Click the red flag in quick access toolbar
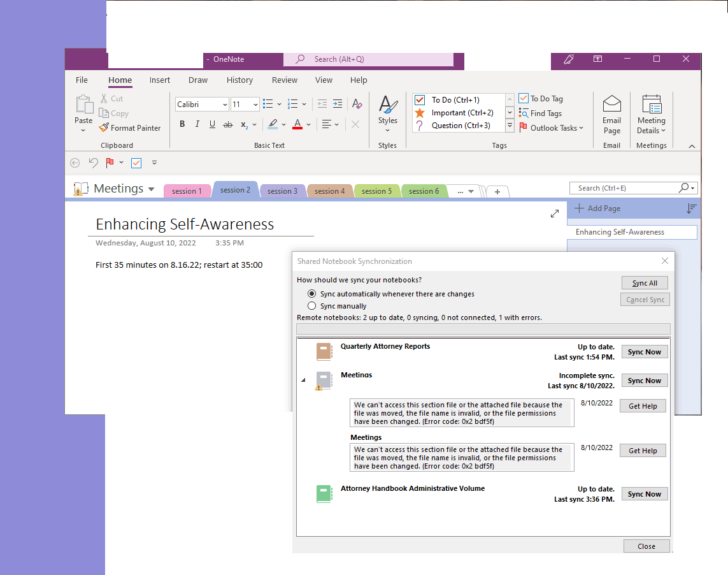Screen dimensions: 728x575 (110, 163)
